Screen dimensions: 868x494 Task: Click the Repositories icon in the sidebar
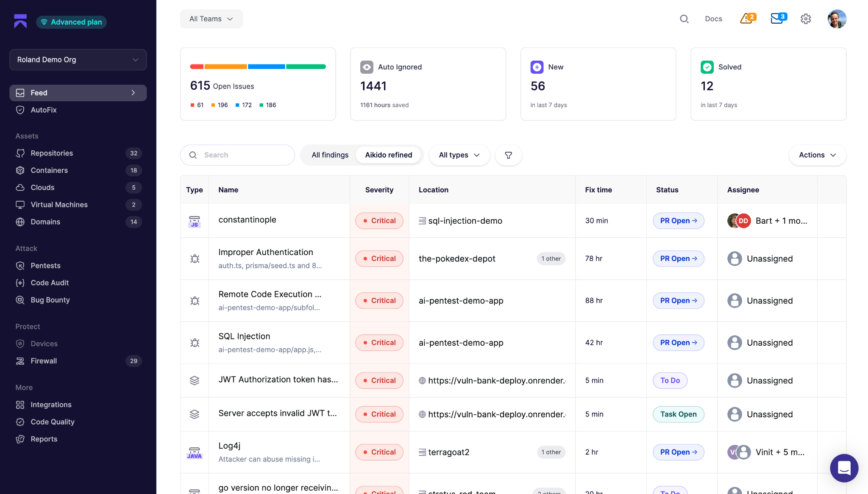tap(20, 153)
